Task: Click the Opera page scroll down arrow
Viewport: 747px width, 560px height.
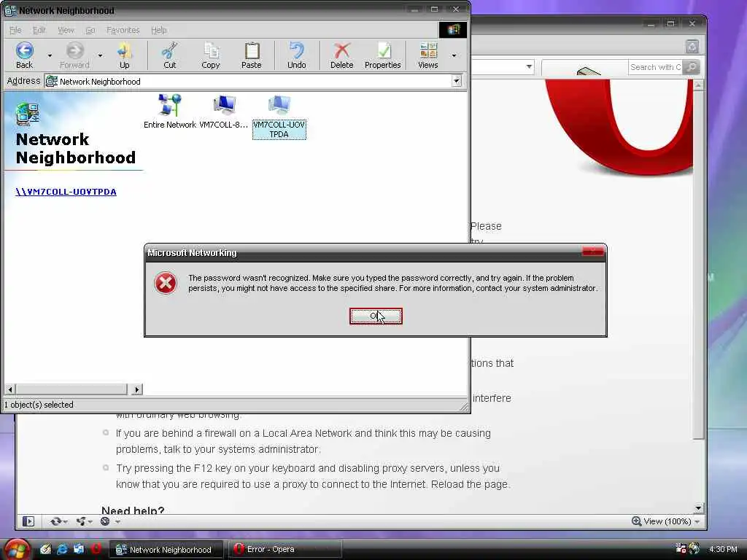Action: (698, 508)
